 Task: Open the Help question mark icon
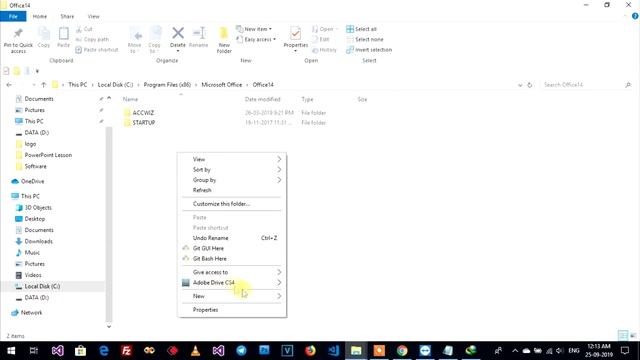635,16
